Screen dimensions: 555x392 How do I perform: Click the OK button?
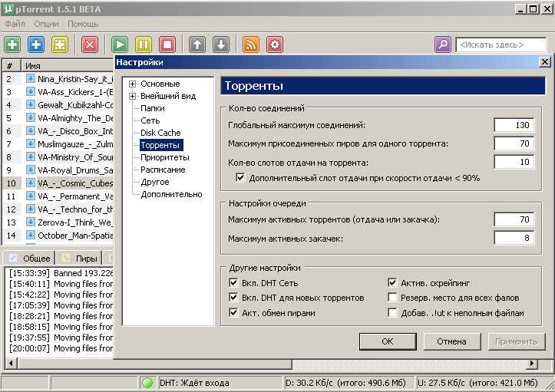point(388,341)
